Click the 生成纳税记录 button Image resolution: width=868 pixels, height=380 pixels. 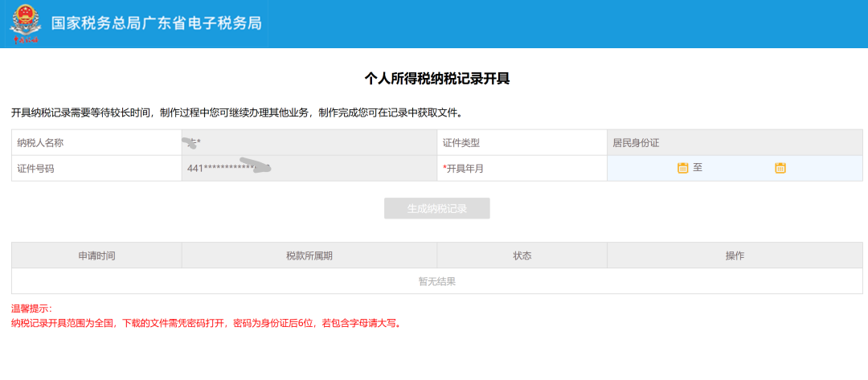pyautogui.click(x=436, y=209)
